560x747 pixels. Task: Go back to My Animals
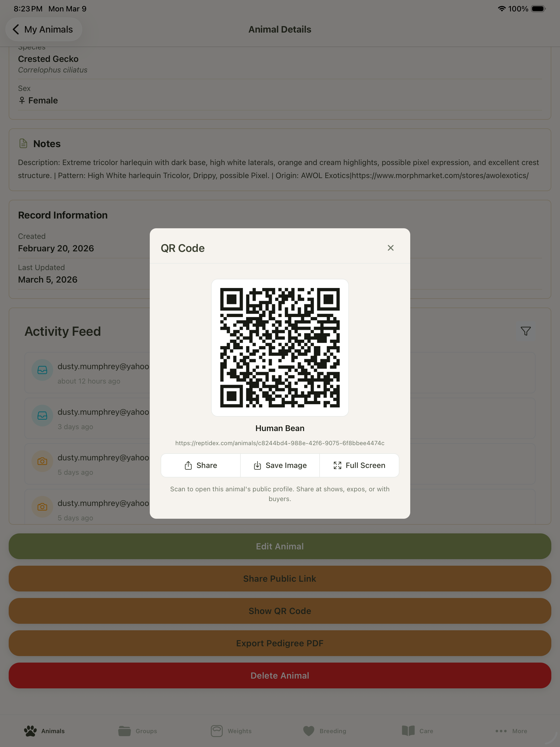coord(43,29)
